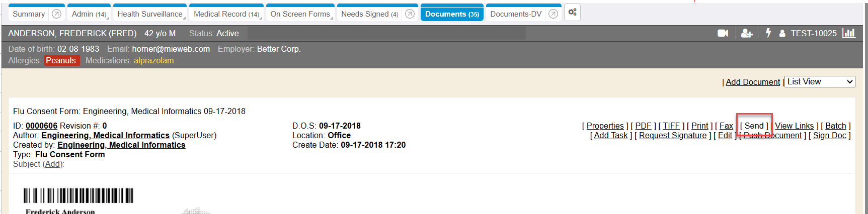The width and height of the screenshot is (868, 214).
Task: Pop out Needs Signed arrow icon
Action: point(410,14)
